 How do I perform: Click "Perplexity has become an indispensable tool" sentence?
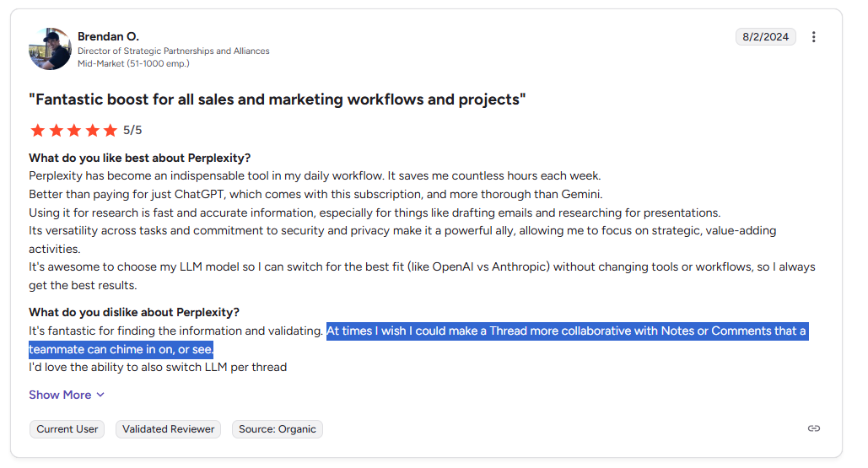tap(315, 176)
